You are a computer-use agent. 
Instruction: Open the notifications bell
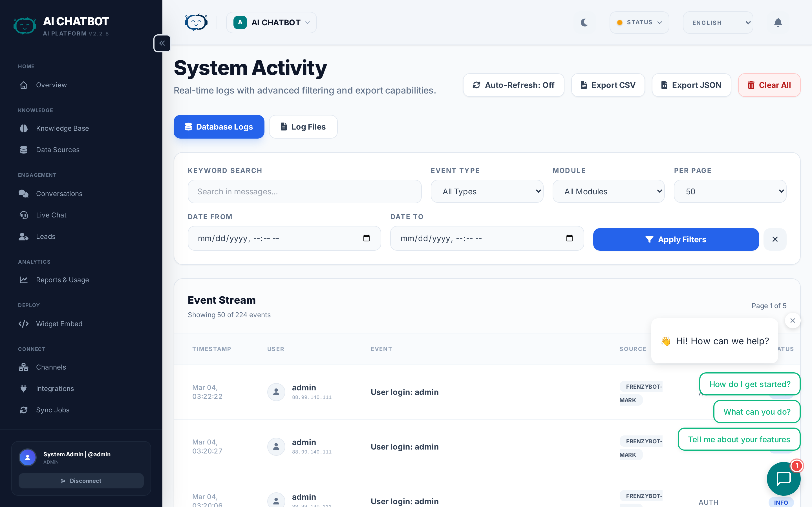[778, 23]
